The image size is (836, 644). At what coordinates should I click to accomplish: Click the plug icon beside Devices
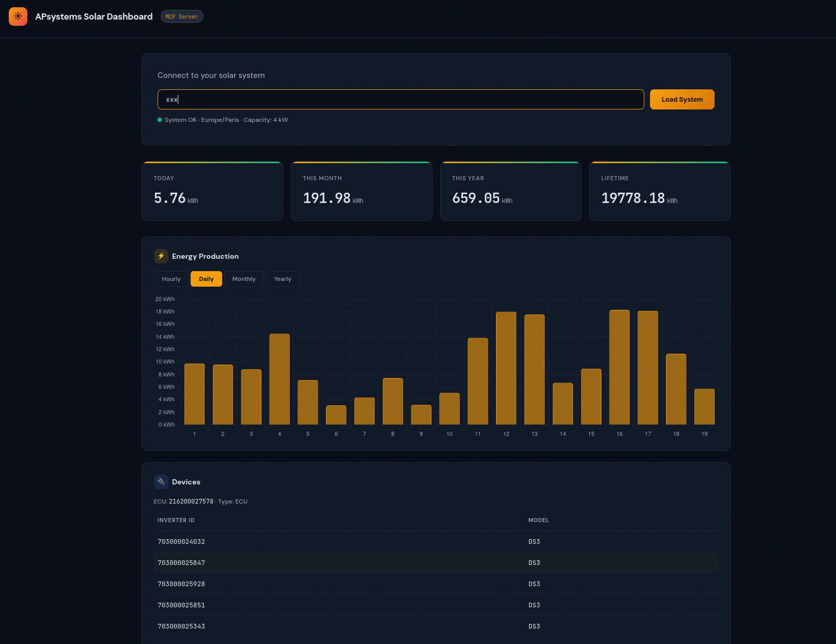(x=161, y=482)
